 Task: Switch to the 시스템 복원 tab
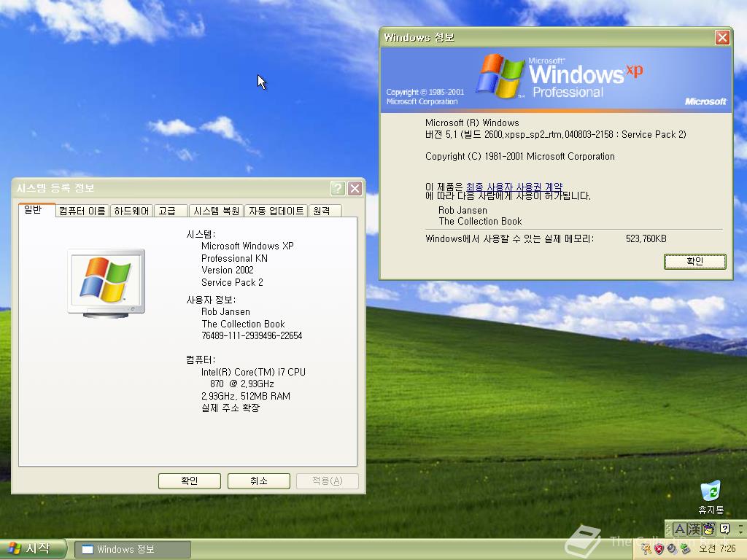point(216,211)
